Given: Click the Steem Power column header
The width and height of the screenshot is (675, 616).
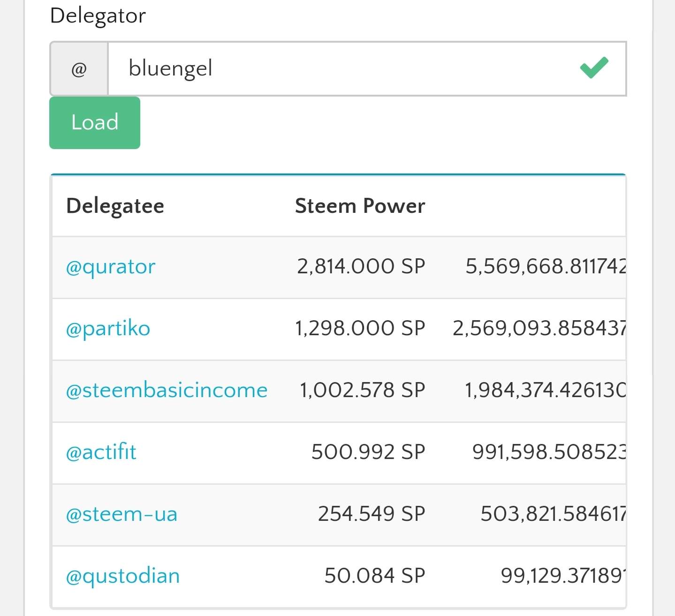Looking at the screenshot, I should pos(360,206).
